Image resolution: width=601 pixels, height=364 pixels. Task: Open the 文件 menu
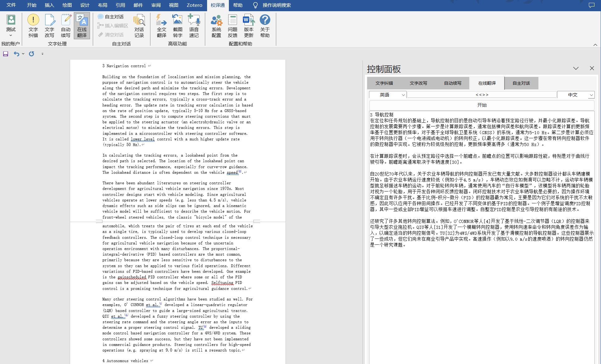[11, 5]
